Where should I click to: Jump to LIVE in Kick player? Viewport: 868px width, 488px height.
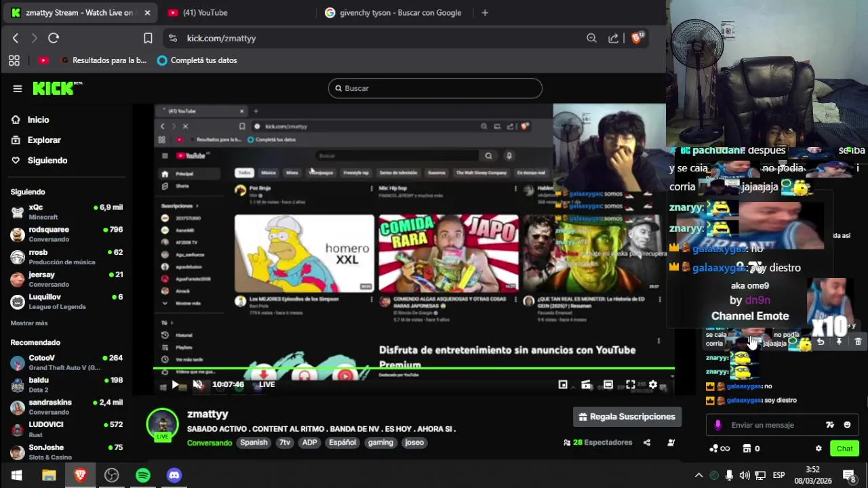click(267, 384)
